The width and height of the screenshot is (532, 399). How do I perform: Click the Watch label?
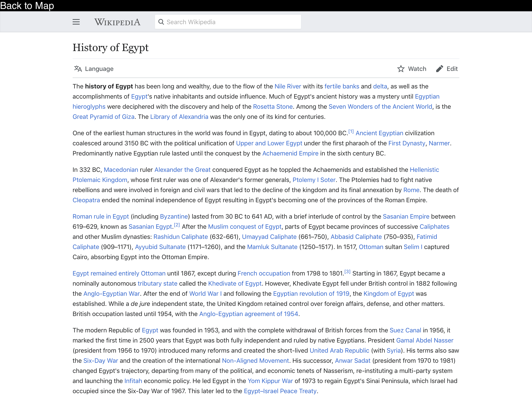pos(417,69)
